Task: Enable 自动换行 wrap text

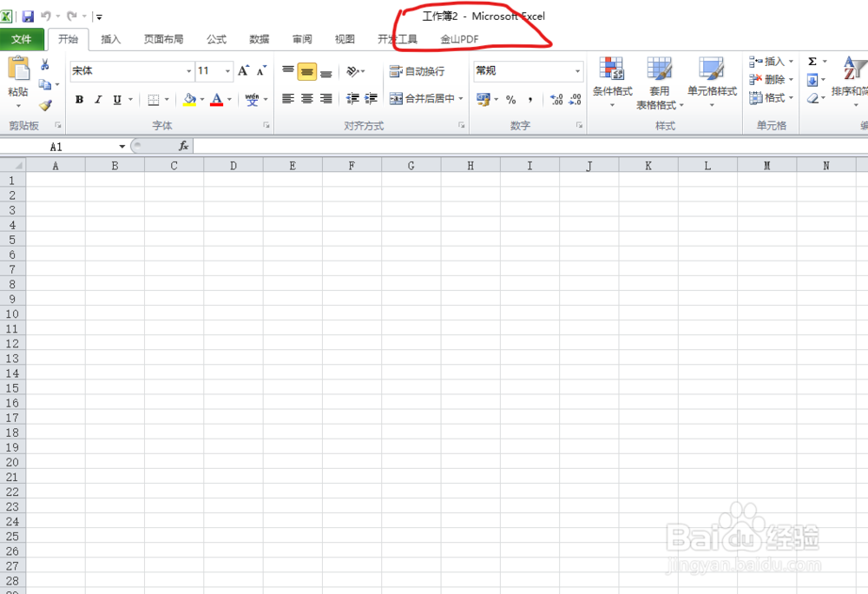Action: [417, 71]
